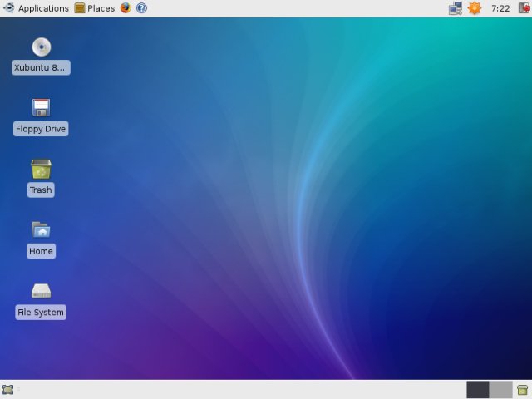The height and width of the screenshot is (399, 532).
Task: Click the "Xubuntu 8...." label text
Action: (41, 67)
